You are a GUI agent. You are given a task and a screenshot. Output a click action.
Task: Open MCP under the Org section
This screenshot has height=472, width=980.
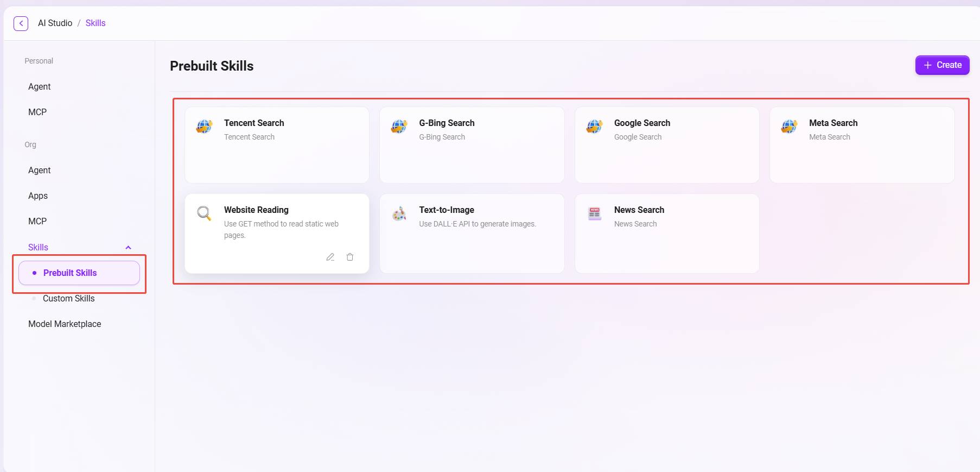[37, 221]
